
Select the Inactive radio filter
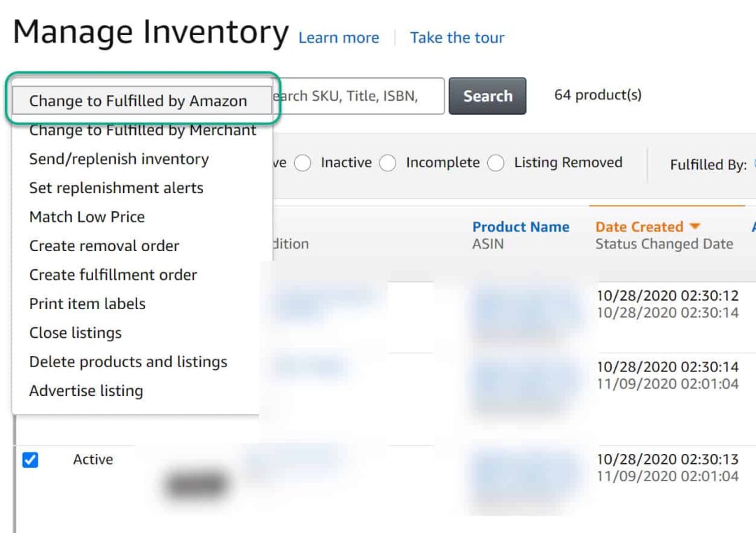click(x=303, y=163)
